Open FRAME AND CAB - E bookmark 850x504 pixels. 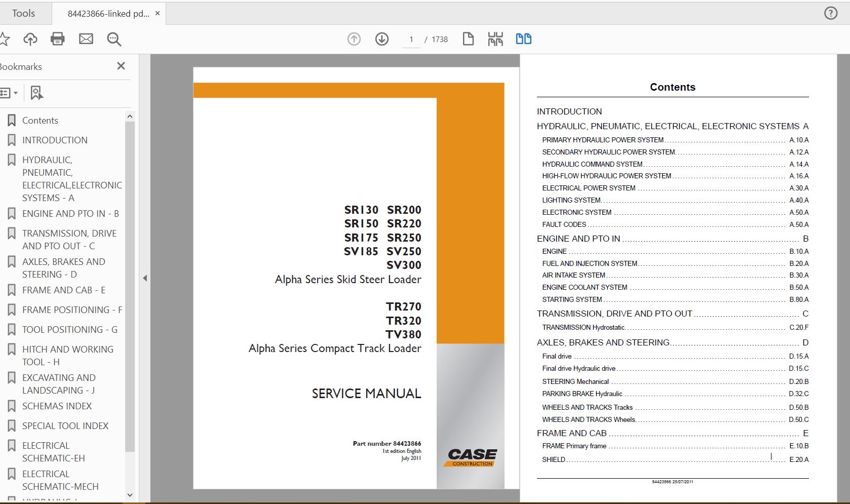64,290
